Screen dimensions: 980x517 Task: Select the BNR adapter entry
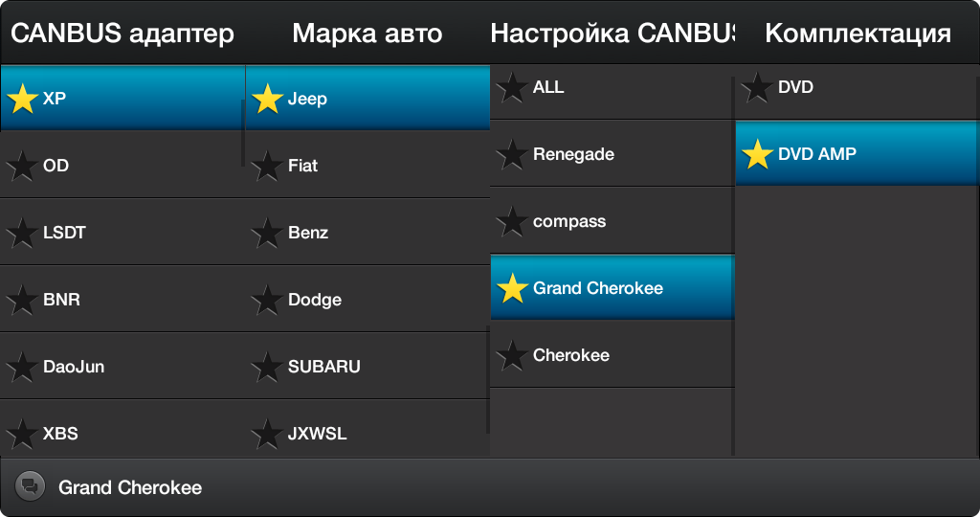pos(122,299)
